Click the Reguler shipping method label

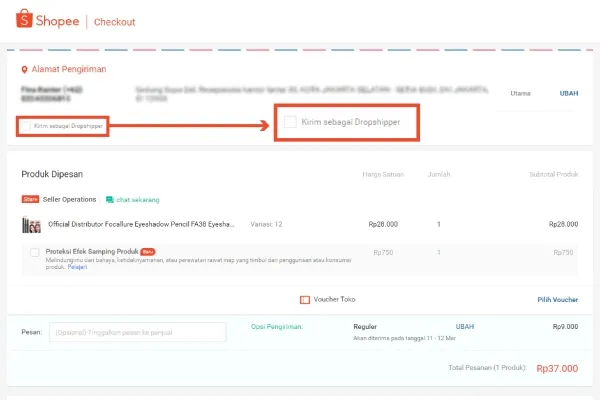365,327
